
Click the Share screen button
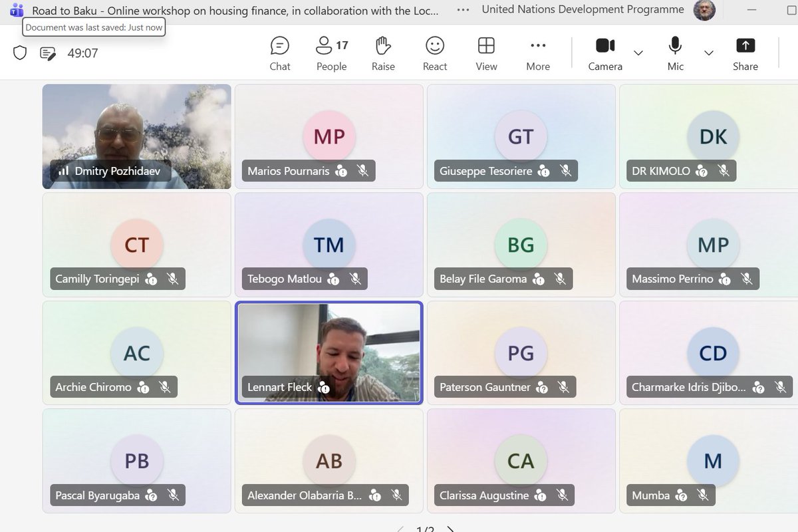pyautogui.click(x=745, y=54)
